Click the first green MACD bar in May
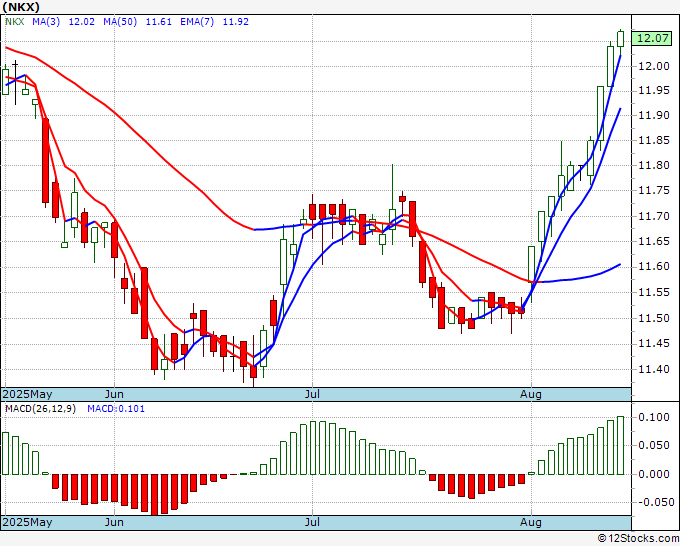Screen dimensions: 680x546 (x=5, y=454)
